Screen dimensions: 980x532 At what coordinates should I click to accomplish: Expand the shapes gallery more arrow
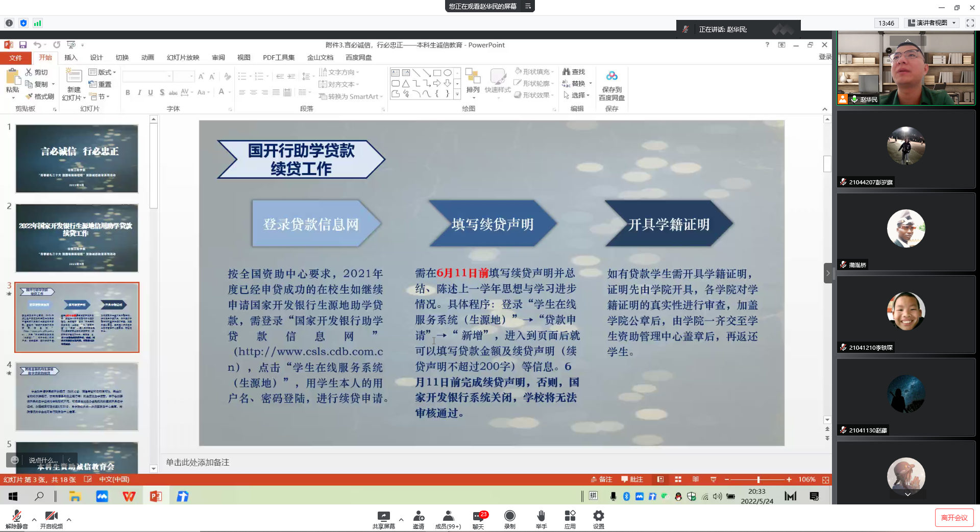[x=457, y=94]
